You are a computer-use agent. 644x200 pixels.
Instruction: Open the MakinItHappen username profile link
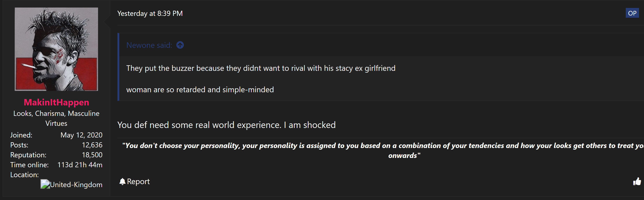click(x=56, y=102)
